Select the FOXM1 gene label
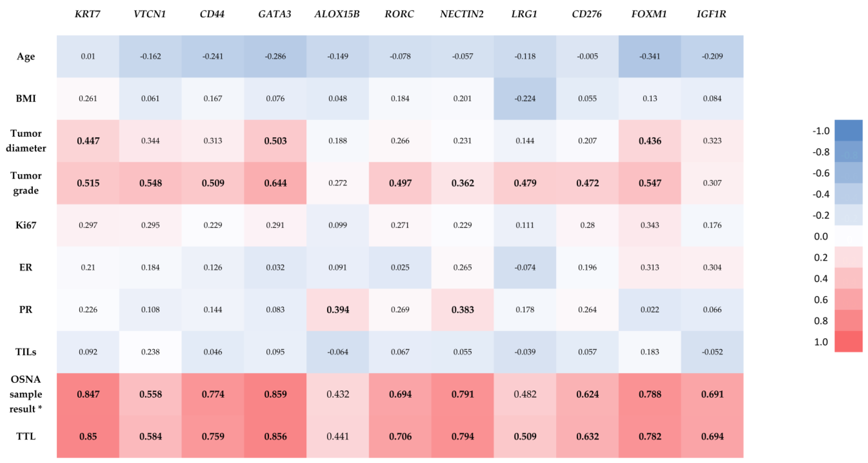Viewport: 868px width, 463px height. [649, 14]
